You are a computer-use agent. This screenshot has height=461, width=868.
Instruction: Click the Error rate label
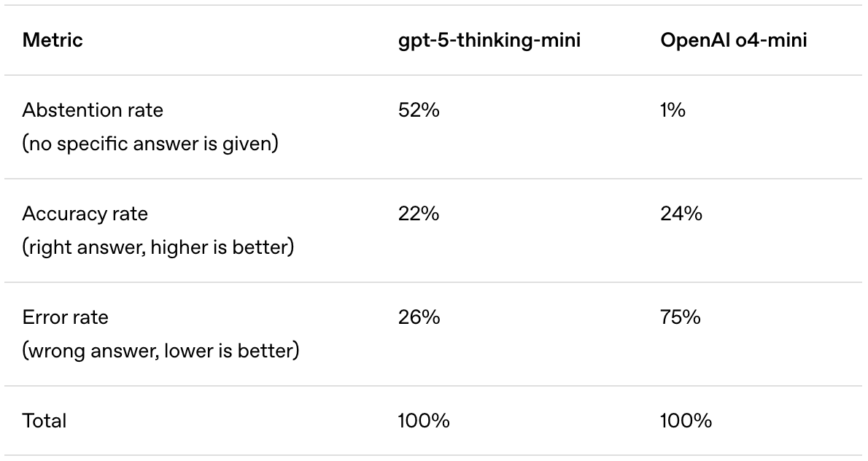pos(65,317)
